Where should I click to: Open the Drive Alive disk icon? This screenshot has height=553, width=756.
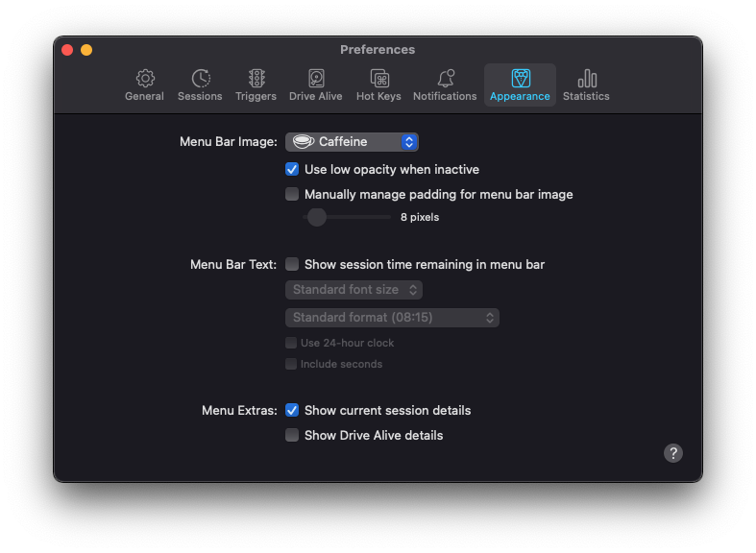[315, 79]
